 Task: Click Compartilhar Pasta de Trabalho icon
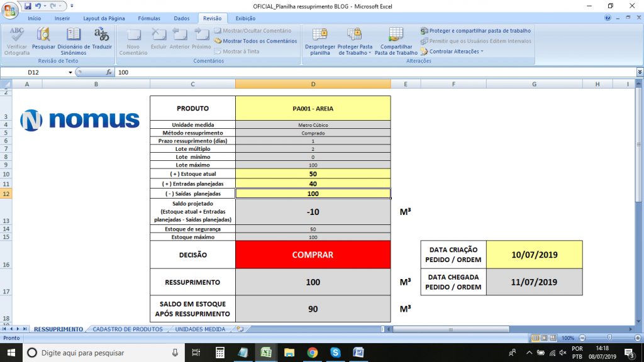click(396, 41)
